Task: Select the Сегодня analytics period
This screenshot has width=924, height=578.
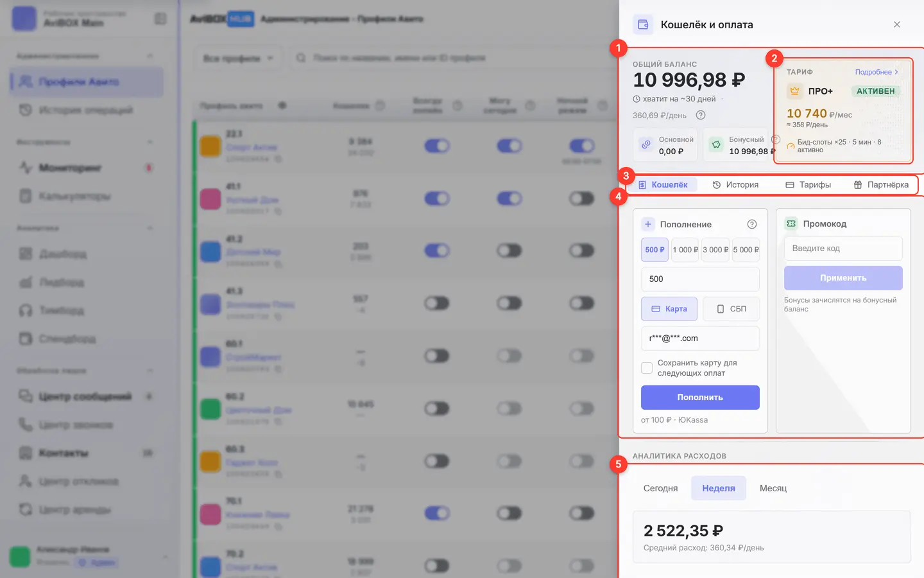Action: point(660,488)
